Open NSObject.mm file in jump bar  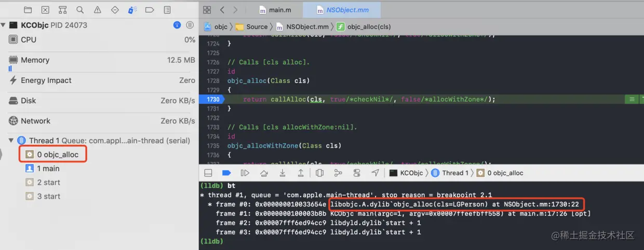click(x=302, y=26)
